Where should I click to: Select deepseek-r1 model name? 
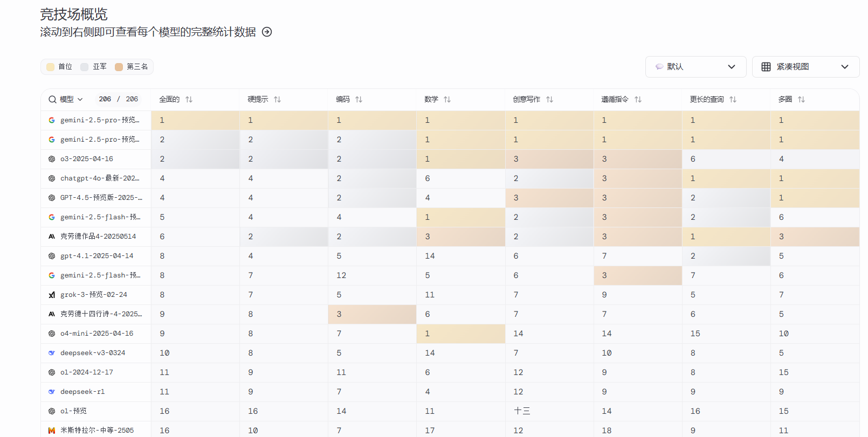pyautogui.click(x=82, y=392)
